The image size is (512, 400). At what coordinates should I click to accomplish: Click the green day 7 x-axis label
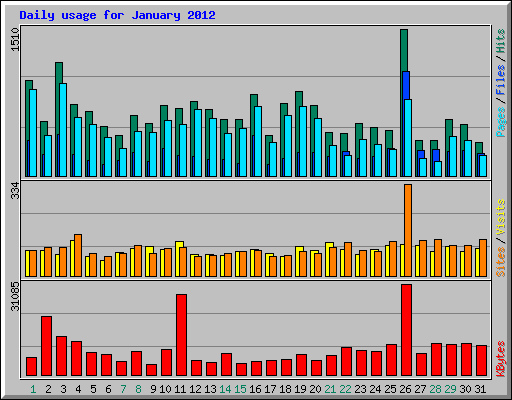click(x=123, y=389)
